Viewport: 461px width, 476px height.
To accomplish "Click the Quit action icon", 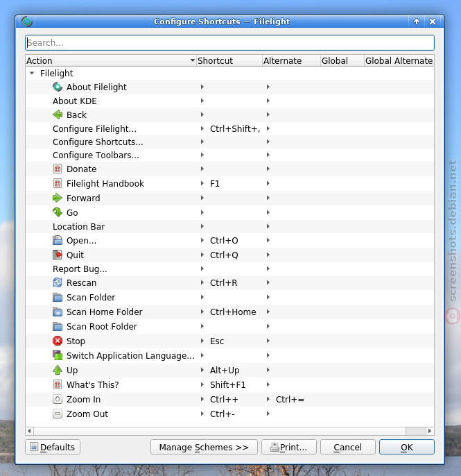I will click(x=58, y=255).
